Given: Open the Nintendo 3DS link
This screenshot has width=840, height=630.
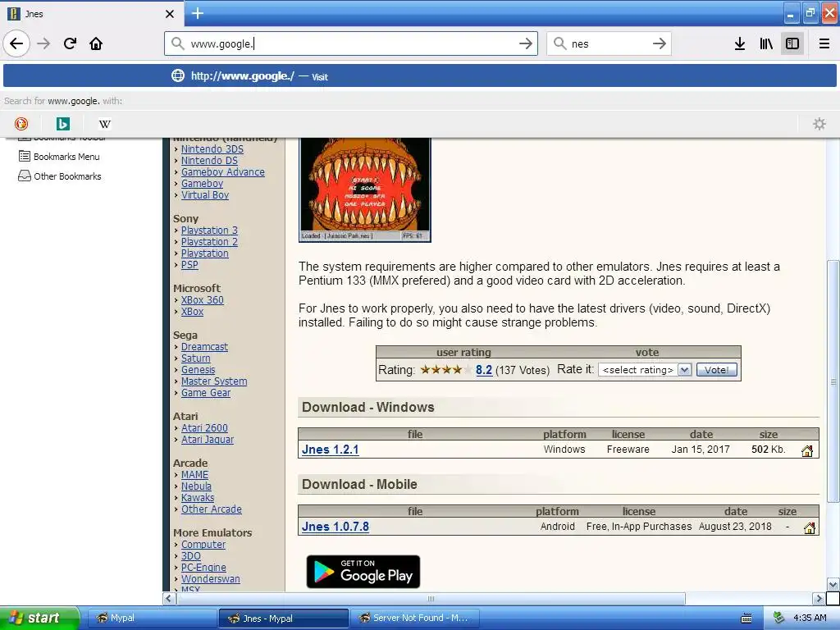Looking at the screenshot, I should coord(212,149).
